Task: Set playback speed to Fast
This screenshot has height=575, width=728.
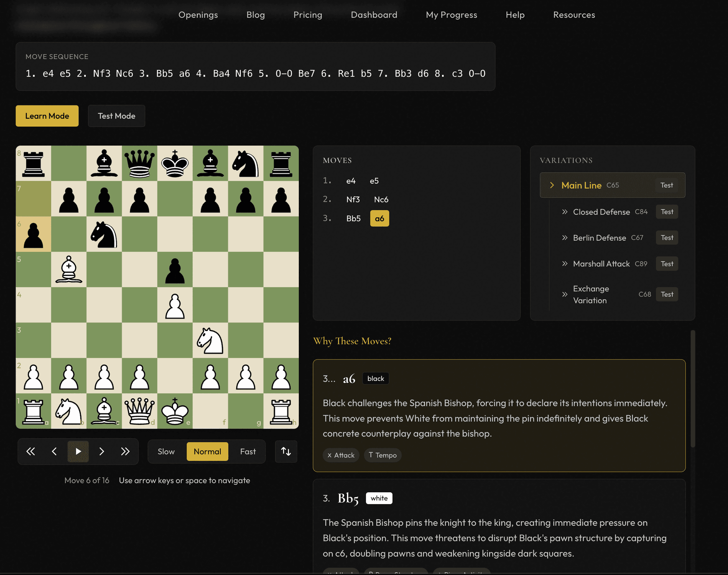Action: 248,451
